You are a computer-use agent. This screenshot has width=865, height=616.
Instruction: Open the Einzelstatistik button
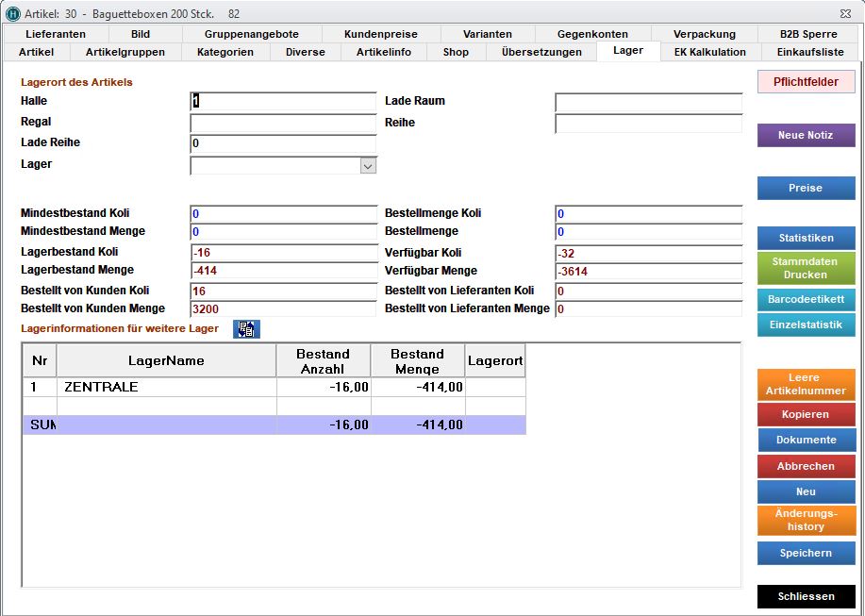[x=806, y=325]
